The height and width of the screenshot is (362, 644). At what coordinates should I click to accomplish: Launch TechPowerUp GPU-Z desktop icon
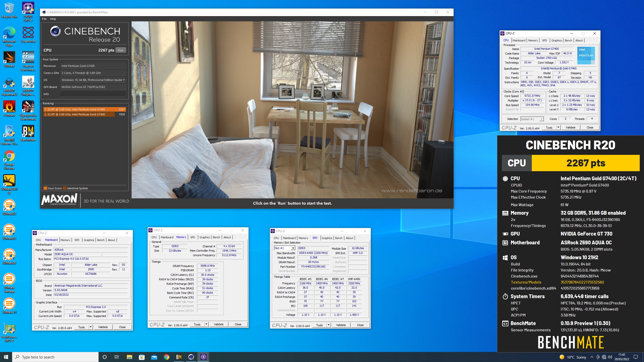point(9,332)
